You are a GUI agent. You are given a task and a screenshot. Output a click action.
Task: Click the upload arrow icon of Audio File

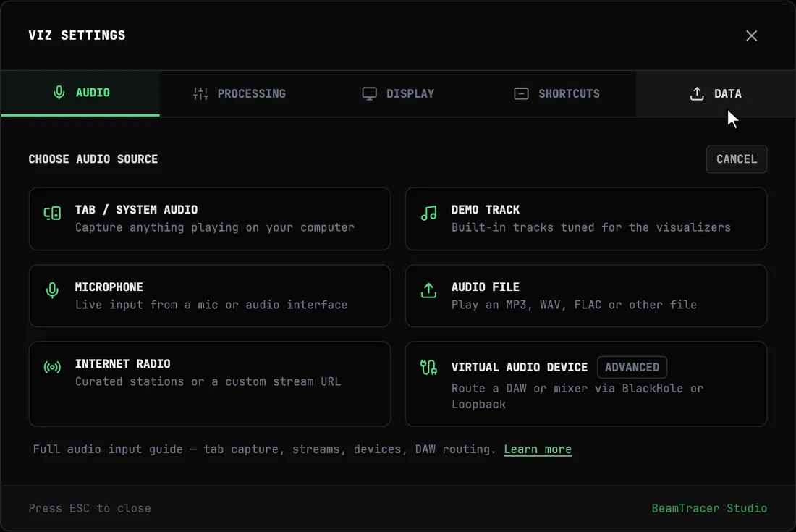pos(429,290)
